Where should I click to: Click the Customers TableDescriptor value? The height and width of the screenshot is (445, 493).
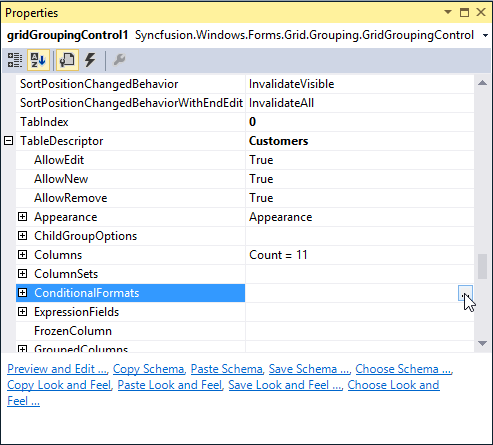click(x=278, y=141)
